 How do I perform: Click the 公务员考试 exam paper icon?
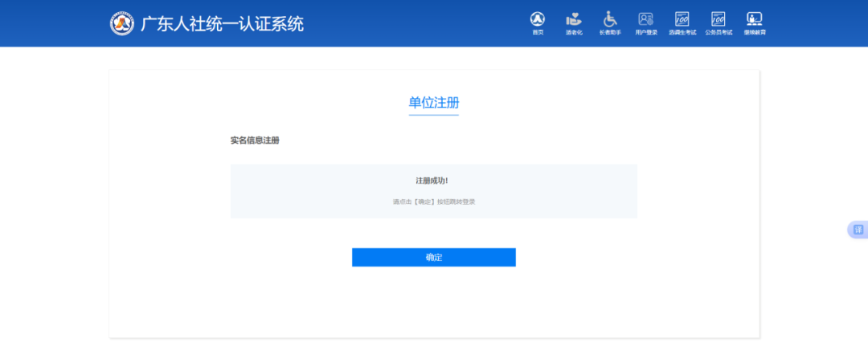[718, 18]
